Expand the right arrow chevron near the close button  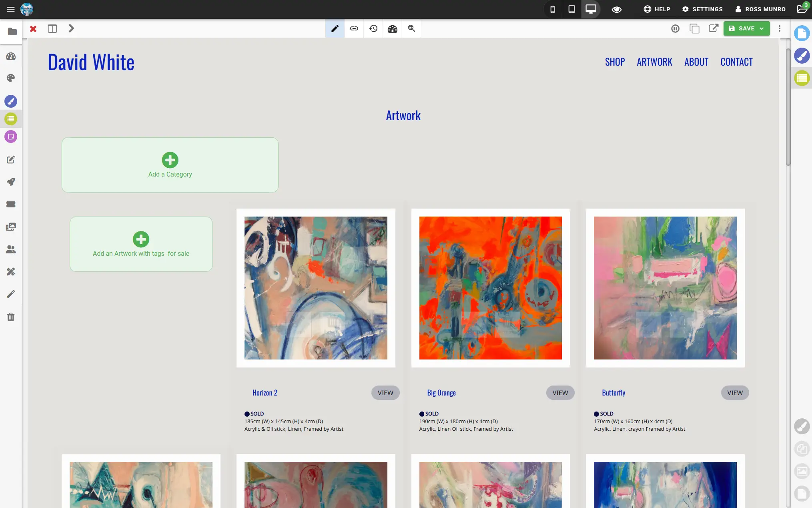point(71,28)
